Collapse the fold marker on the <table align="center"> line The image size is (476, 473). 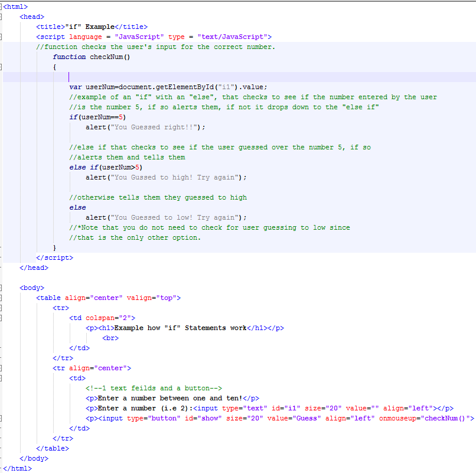coord(1,298)
